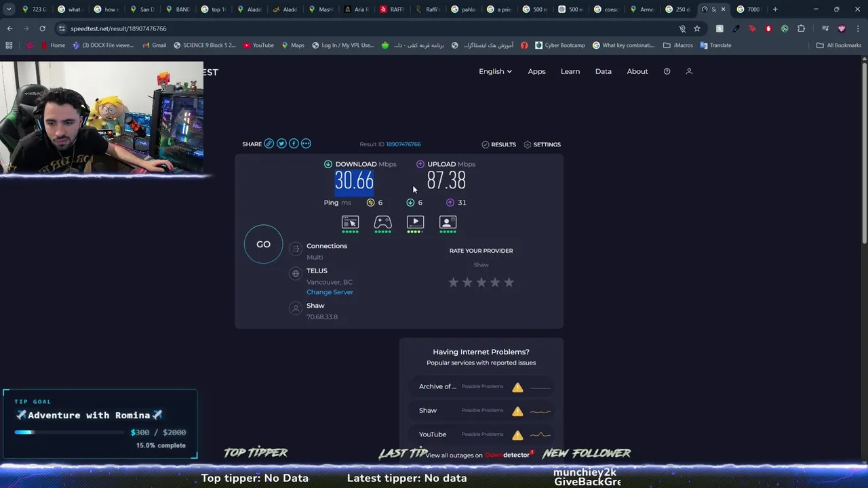This screenshot has height=488, width=868.
Task: Open the Apps grid in bookmarks bar
Action: pyautogui.click(x=9, y=45)
